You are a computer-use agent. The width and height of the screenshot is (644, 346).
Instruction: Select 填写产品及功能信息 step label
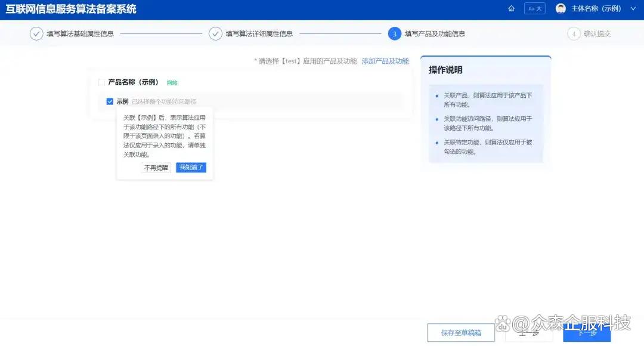tap(435, 33)
